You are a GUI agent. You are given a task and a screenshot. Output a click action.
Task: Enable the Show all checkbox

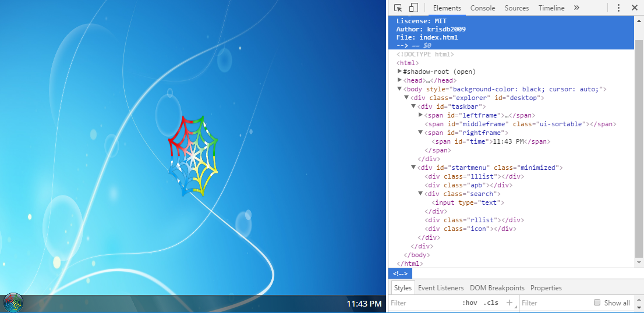[x=597, y=303]
